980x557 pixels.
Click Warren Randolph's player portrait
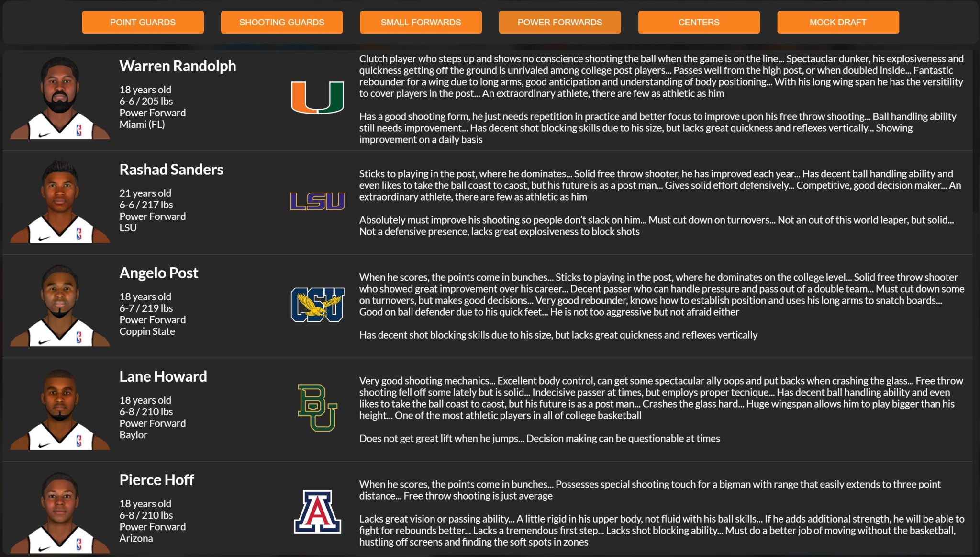(x=60, y=99)
